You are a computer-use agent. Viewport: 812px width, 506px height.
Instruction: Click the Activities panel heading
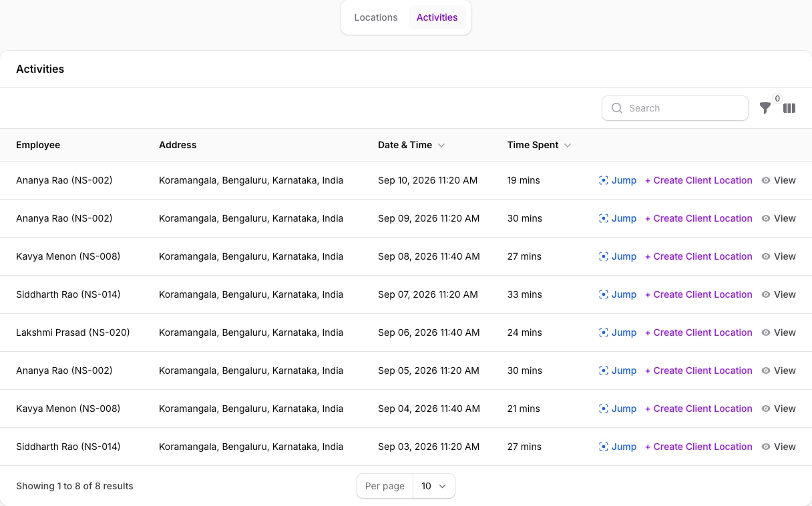pos(40,69)
